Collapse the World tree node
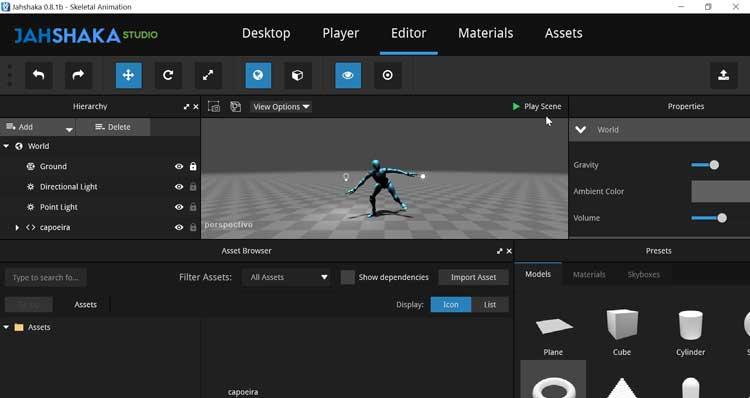 (x=6, y=146)
